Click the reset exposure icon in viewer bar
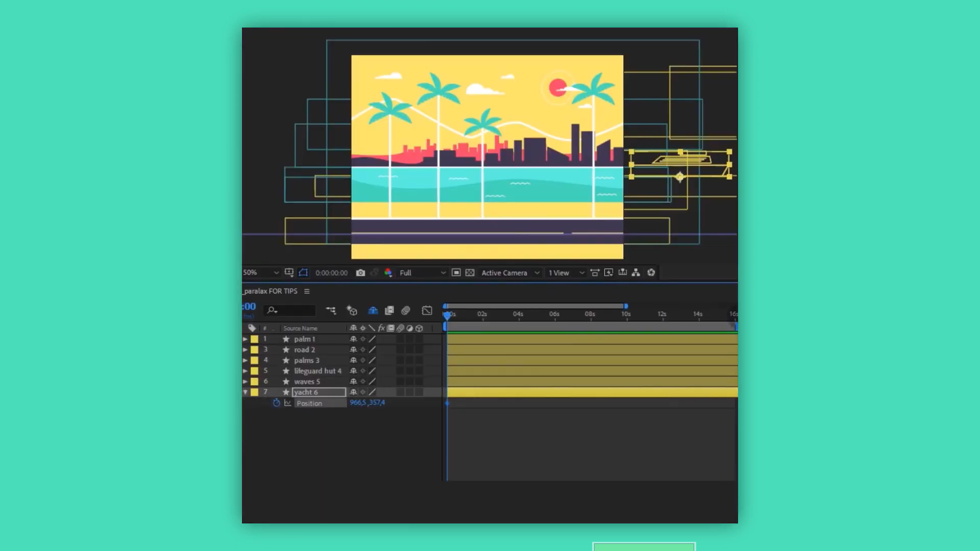 point(651,273)
